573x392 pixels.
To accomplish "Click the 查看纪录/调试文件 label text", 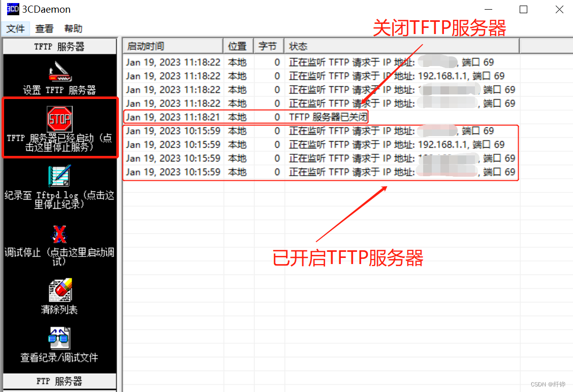I will click(x=59, y=357).
